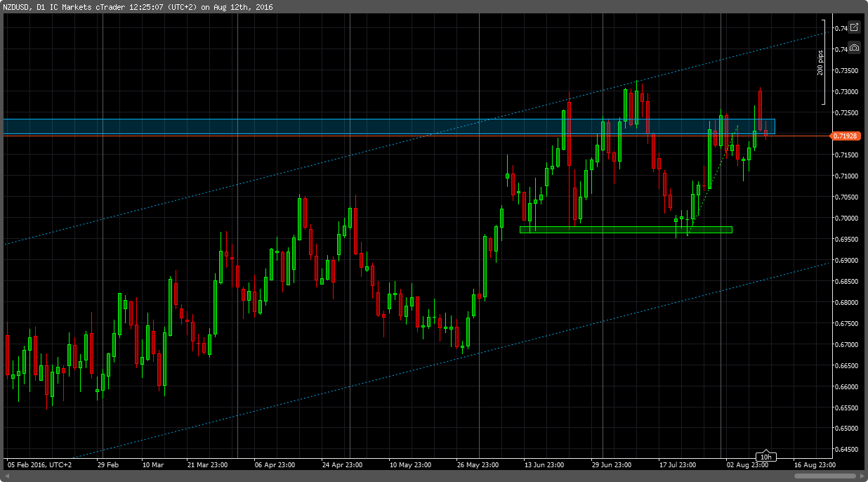Viewport: 868px width, 482px height.
Task: Select the blue shaded resistance zone rectangle
Action: [388, 126]
